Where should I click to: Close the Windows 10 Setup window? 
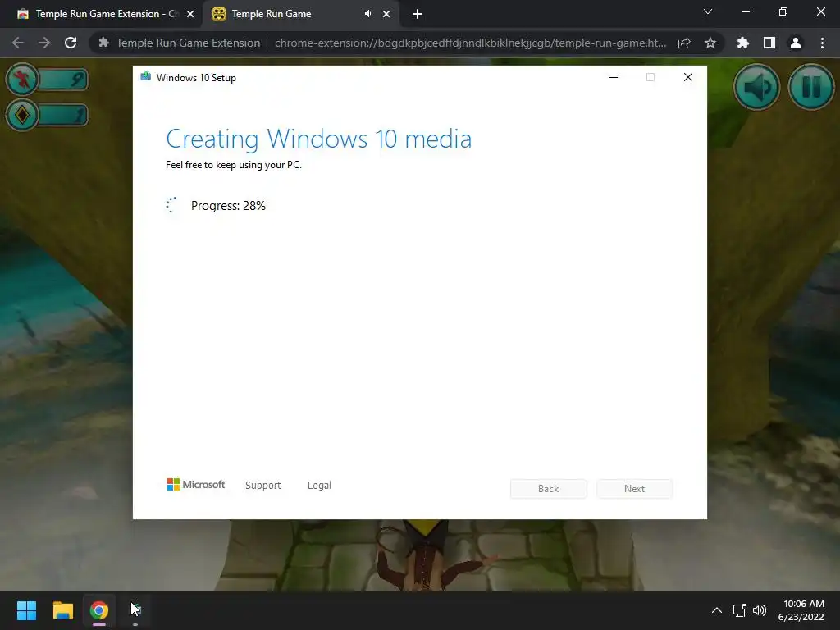pyautogui.click(x=688, y=78)
